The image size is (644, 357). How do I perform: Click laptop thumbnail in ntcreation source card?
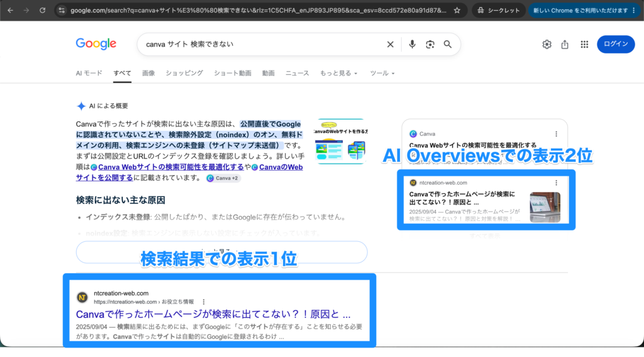pos(545,207)
